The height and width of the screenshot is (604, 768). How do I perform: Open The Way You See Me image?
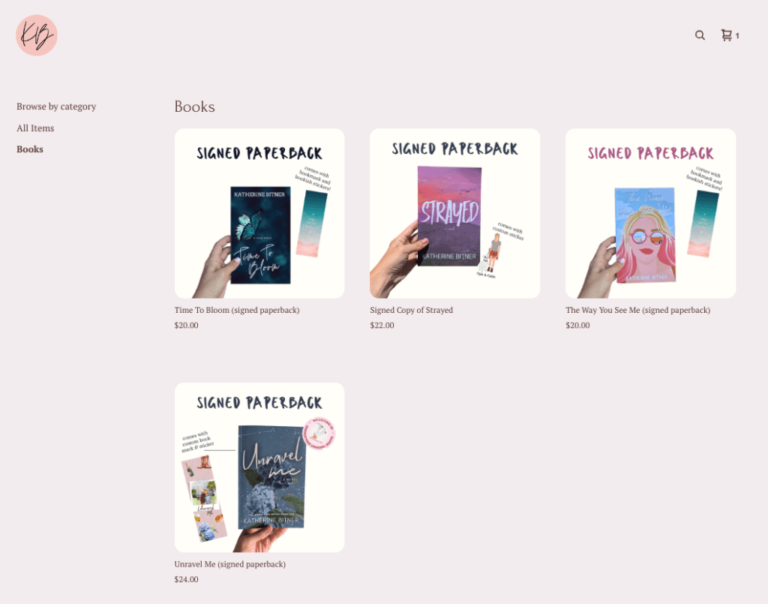coord(650,214)
